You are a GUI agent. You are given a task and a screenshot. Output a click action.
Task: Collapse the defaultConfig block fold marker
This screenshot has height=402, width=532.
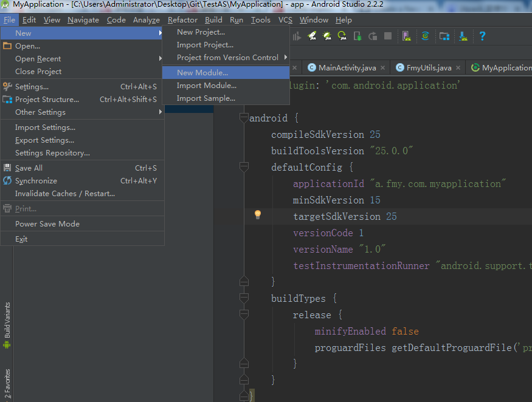[x=244, y=167]
